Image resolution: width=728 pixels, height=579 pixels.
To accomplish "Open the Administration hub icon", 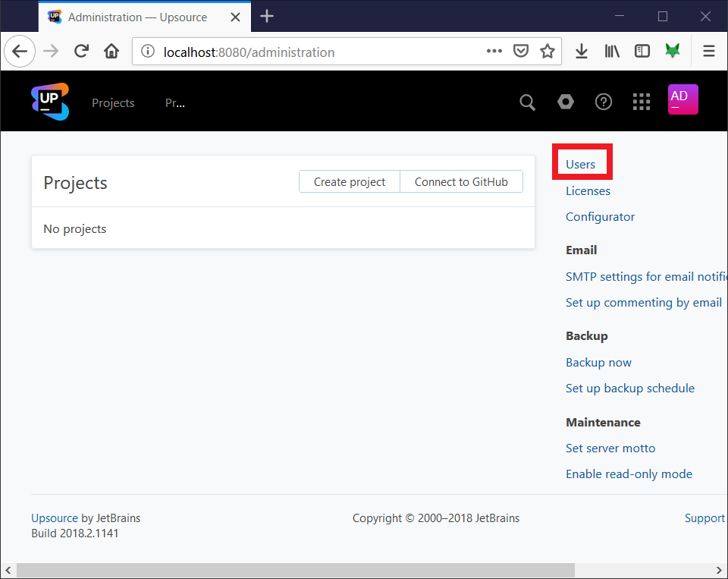I will point(565,101).
